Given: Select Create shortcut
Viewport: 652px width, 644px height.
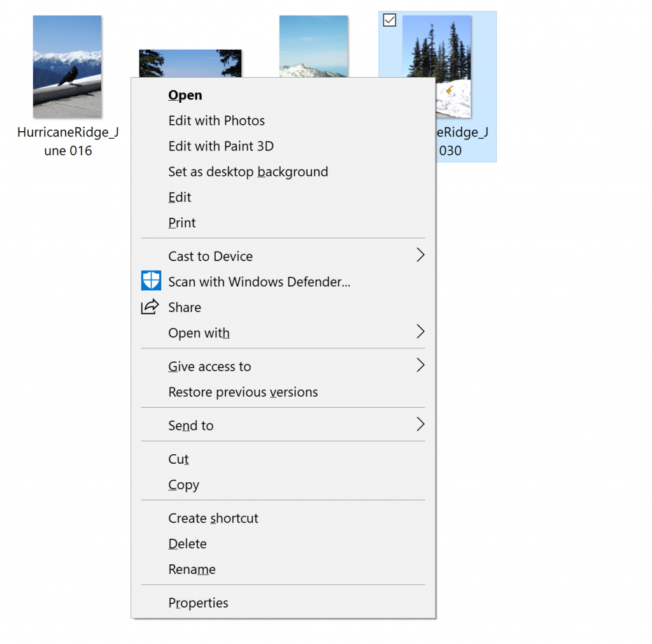Looking at the screenshot, I should coord(213,519).
